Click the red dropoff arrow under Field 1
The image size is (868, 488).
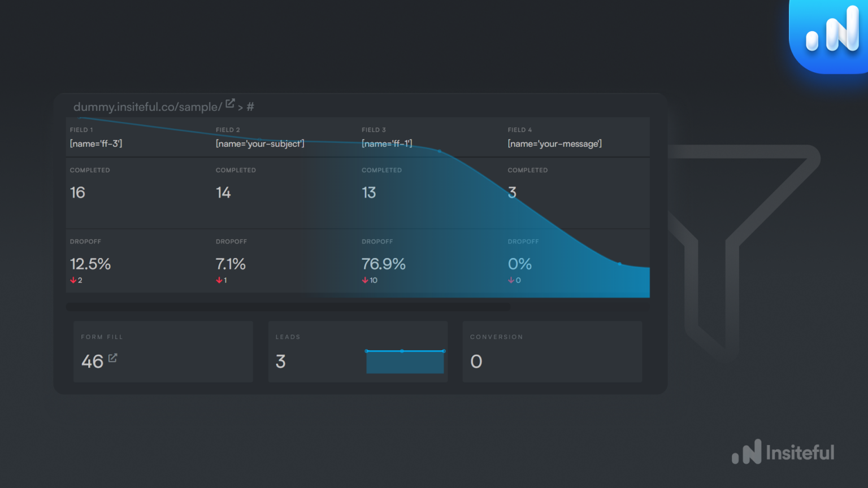tap(73, 280)
